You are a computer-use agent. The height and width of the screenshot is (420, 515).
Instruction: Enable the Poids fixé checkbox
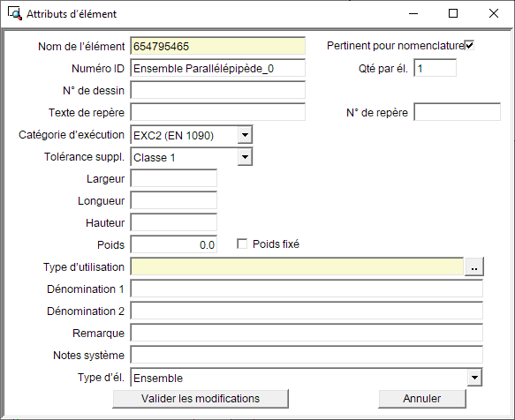point(242,244)
